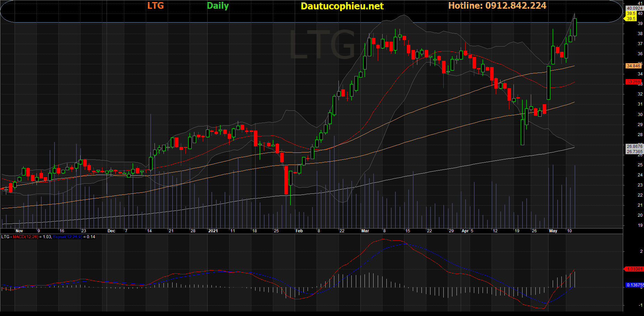
Task: Select the blue 0.136755 signal value tag
Action: click(x=635, y=285)
